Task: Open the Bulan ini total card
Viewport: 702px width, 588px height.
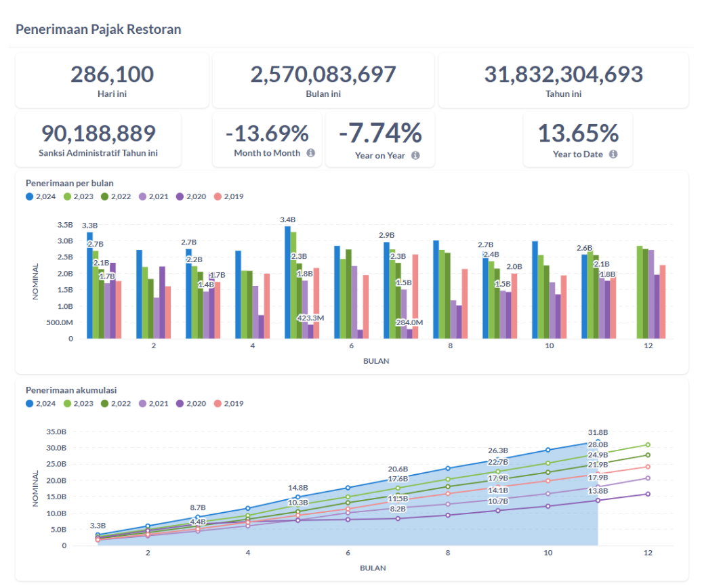Action: (x=323, y=80)
